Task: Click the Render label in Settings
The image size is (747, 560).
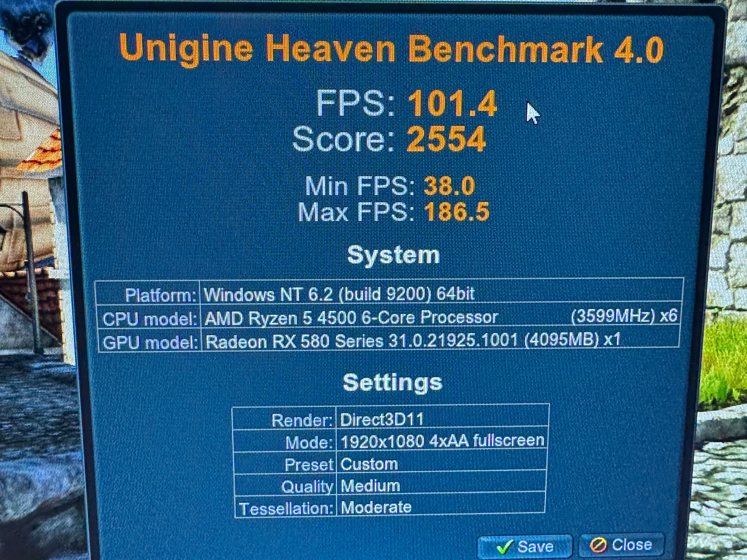Action: pos(302,420)
